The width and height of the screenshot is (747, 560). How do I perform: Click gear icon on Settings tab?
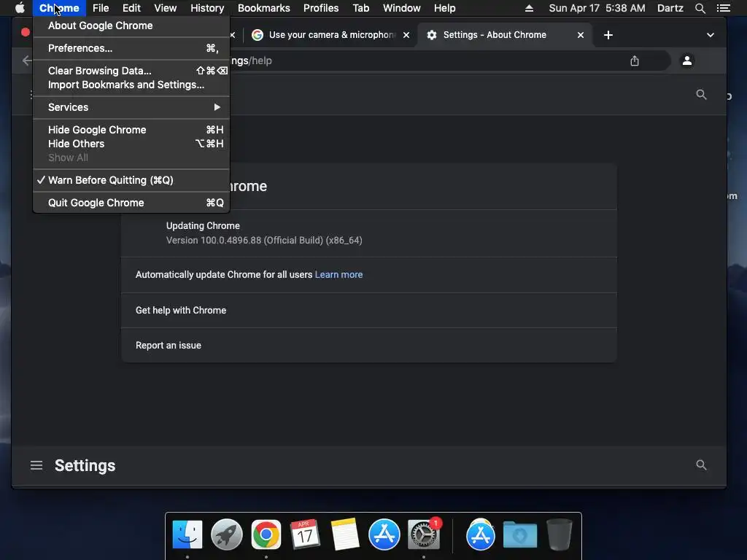tap(432, 35)
